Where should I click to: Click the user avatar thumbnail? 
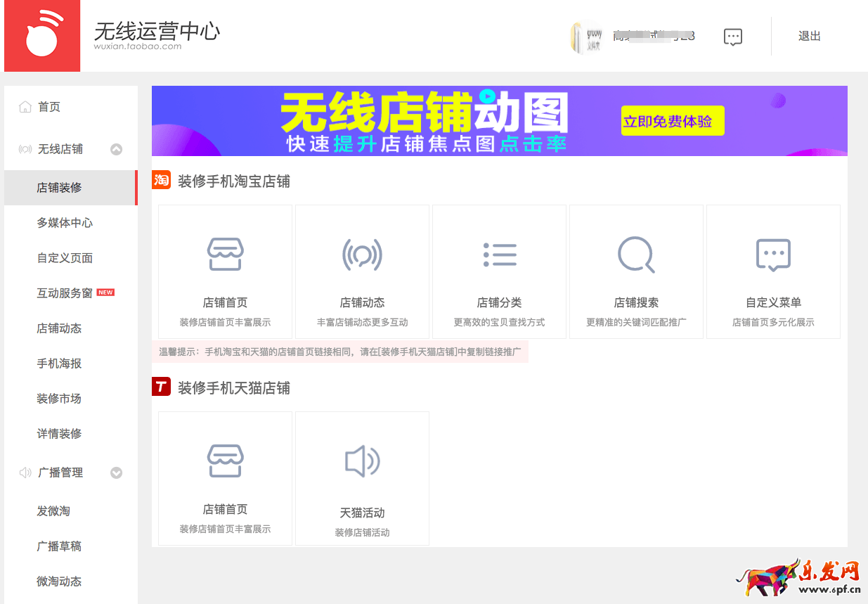pyautogui.click(x=585, y=37)
